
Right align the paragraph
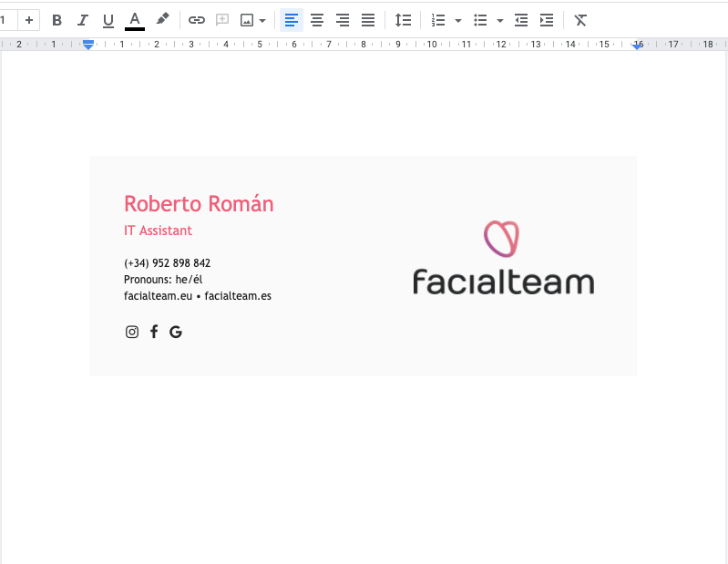click(343, 20)
